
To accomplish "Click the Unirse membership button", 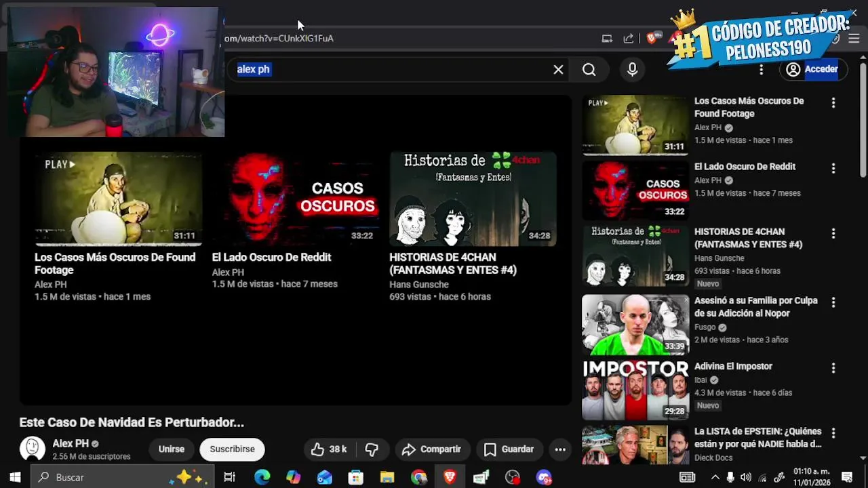I will (x=172, y=449).
